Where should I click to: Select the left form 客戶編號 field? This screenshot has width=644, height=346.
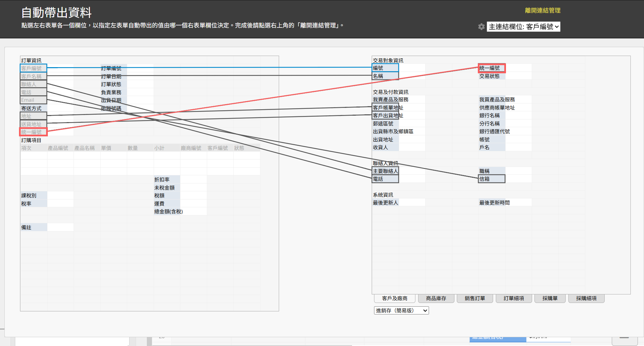tap(33, 68)
